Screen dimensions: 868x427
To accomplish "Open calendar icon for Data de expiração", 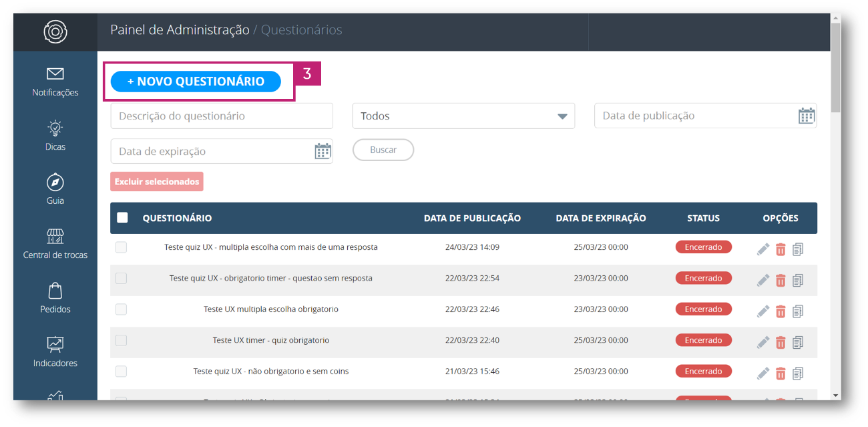I will point(322,151).
